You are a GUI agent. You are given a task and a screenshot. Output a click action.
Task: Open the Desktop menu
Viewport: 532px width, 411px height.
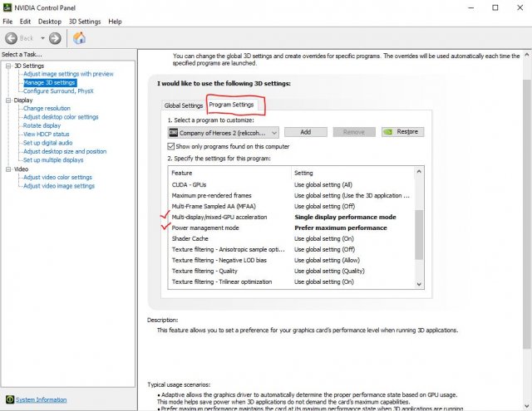50,21
